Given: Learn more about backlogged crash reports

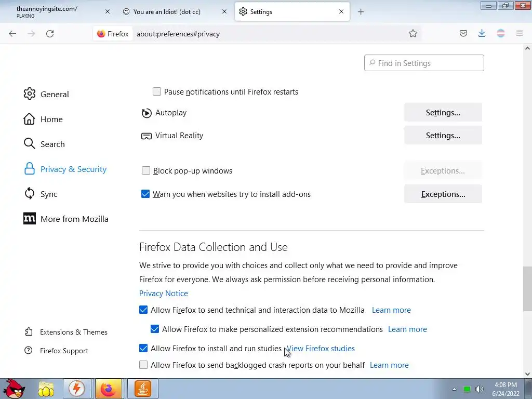Looking at the screenshot, I should [x=389, y=365].
